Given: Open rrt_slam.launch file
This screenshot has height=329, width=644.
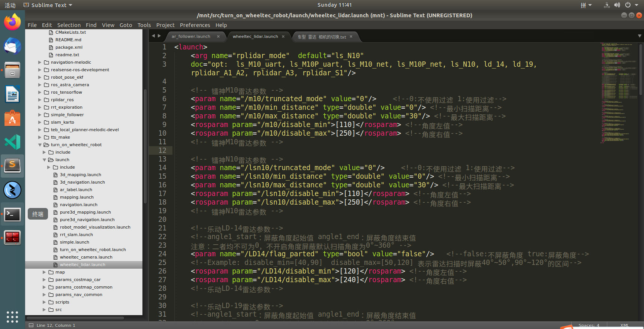Looking at the screenshot, I should [76, 235].
